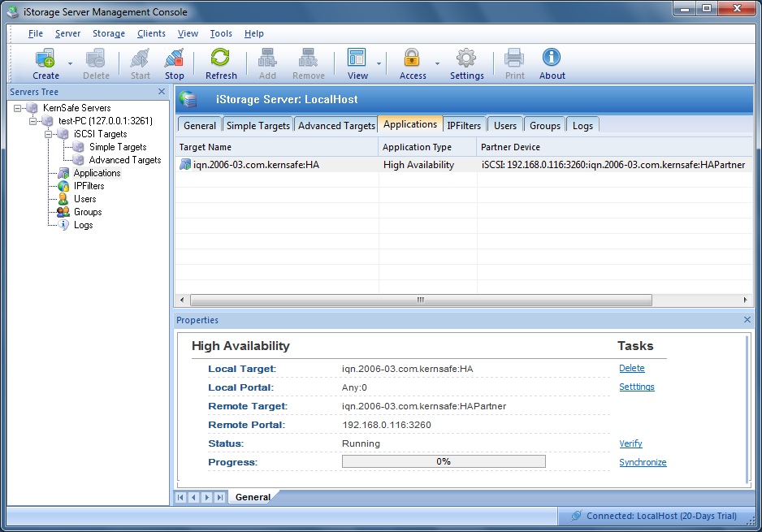Click the Access padlock icon

(x=412, y=58)
